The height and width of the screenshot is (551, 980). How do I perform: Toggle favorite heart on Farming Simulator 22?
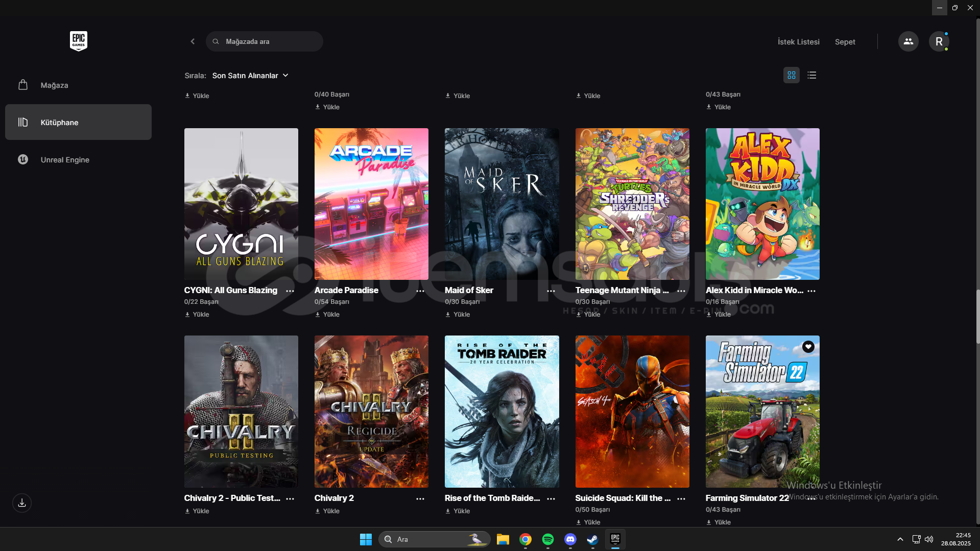[808, 347]
